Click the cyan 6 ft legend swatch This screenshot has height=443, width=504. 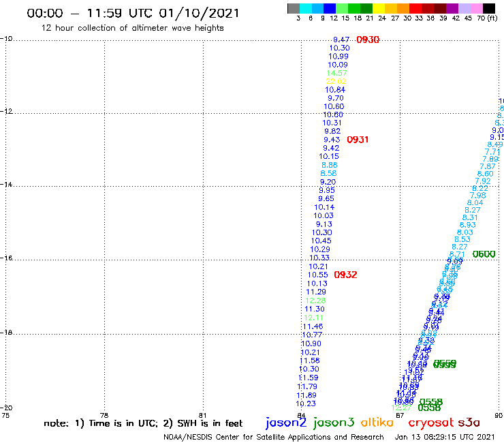click(x=305, y=8)
